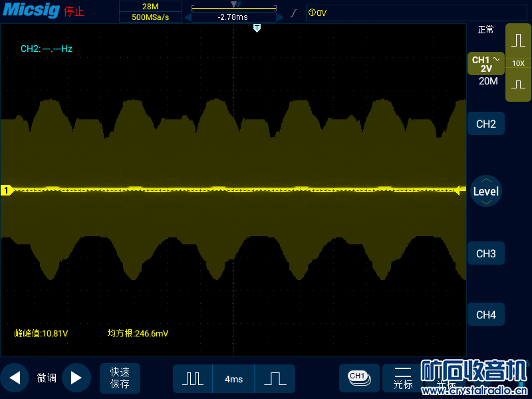This screenshot has height=399, width=532.
Task: Open the 光标 cursor menu
Action: (x=403, y=378)
